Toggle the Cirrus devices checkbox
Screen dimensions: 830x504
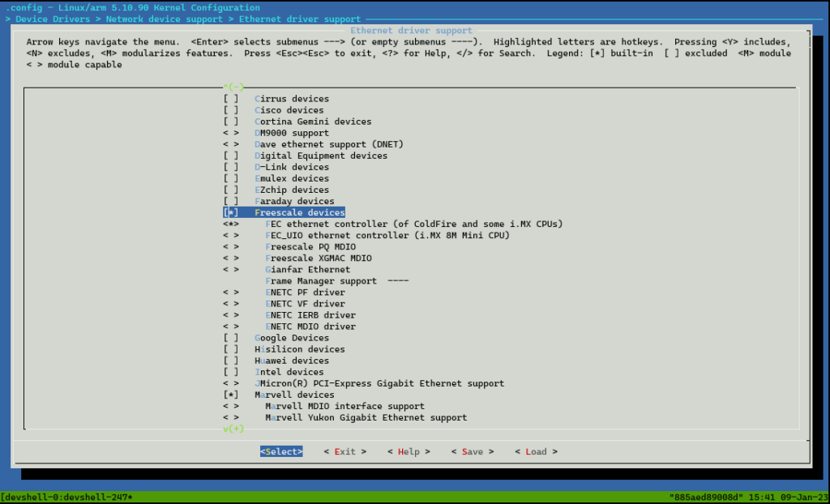coord(230,99)
